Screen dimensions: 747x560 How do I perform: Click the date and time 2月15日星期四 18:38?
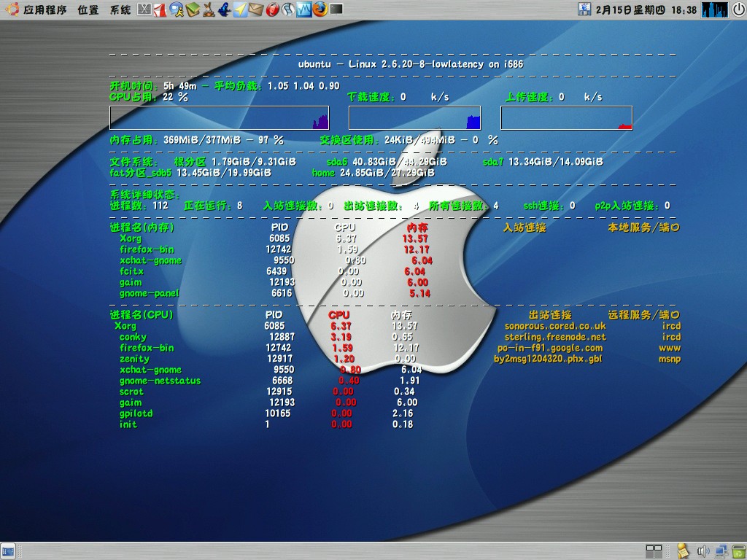646,9
